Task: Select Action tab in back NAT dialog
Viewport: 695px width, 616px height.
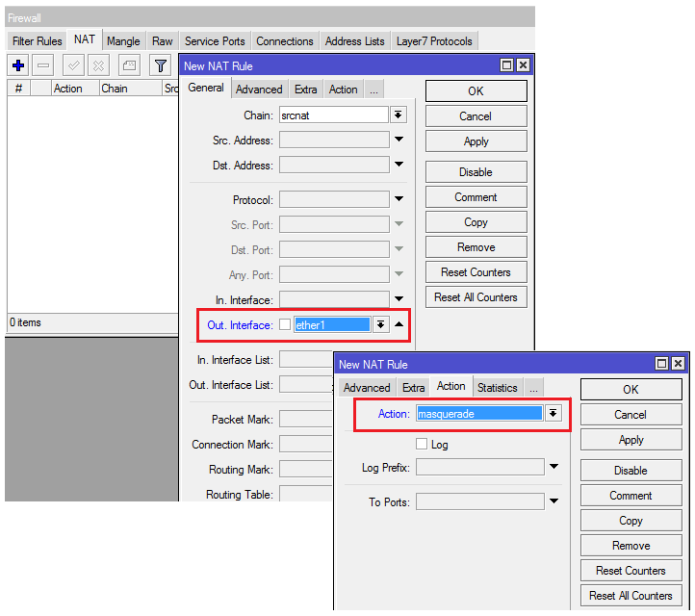Action: coord(343,90)
